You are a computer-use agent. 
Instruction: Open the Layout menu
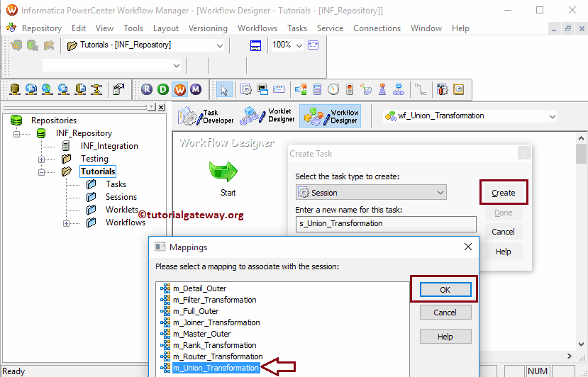(166, 28)
